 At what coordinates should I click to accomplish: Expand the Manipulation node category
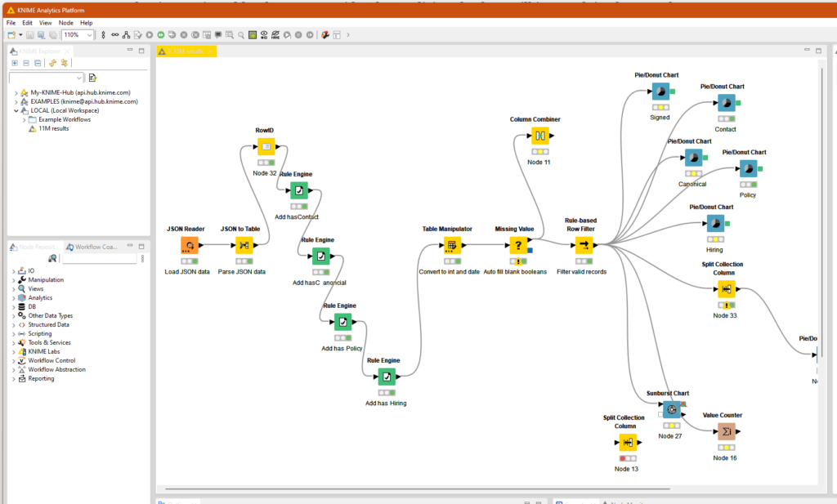[14, 280]
